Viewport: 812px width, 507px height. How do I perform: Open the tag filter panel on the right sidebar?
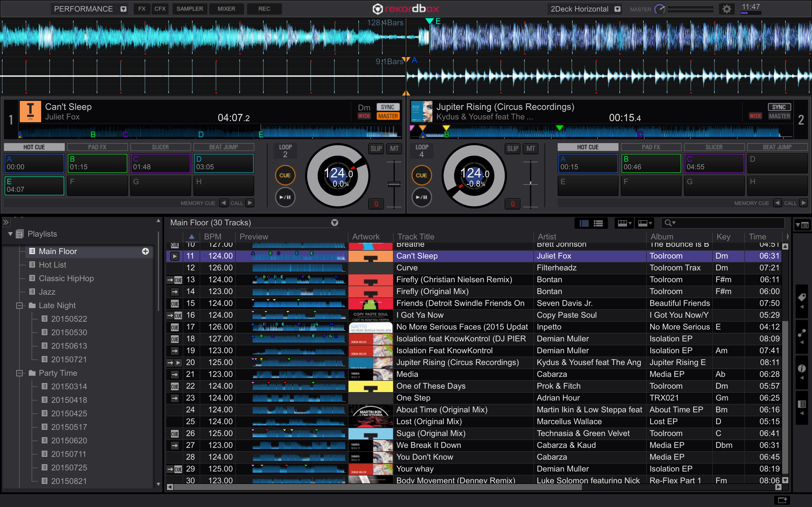(x=802, y=296)
